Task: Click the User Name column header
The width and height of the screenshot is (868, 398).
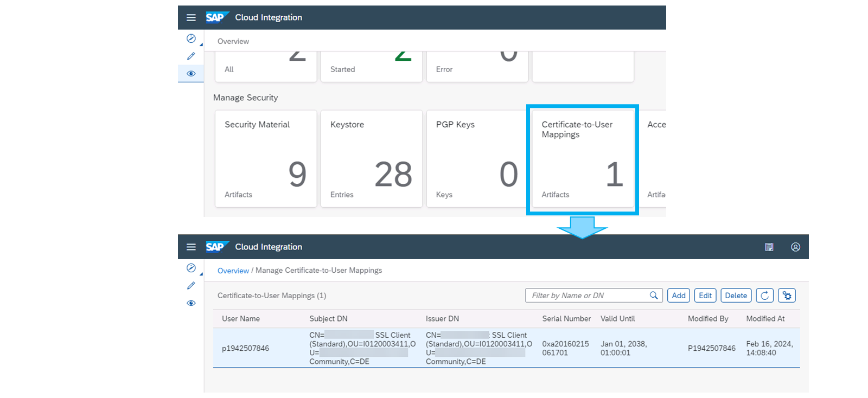Action: (241, 319)
